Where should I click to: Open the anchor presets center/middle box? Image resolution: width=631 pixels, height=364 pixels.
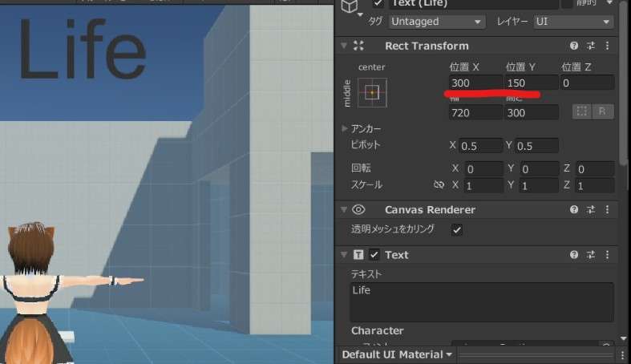click(x=372, y=92)
